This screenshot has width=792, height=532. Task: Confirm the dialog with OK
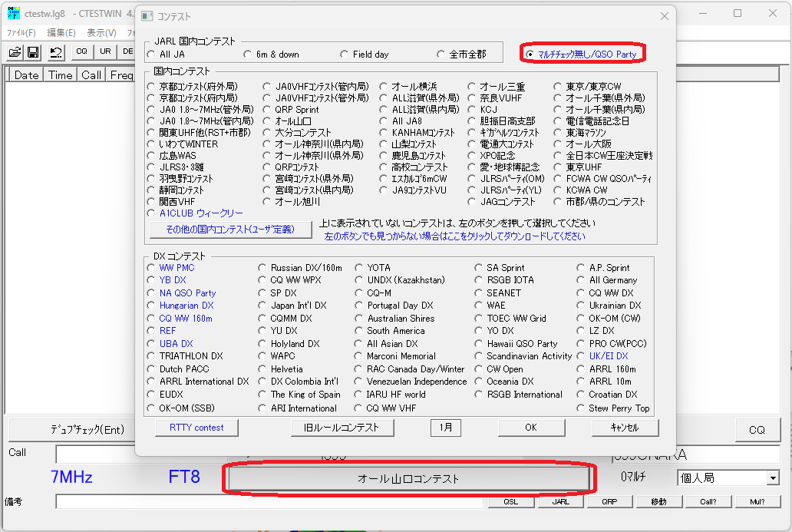click(531, 428)
